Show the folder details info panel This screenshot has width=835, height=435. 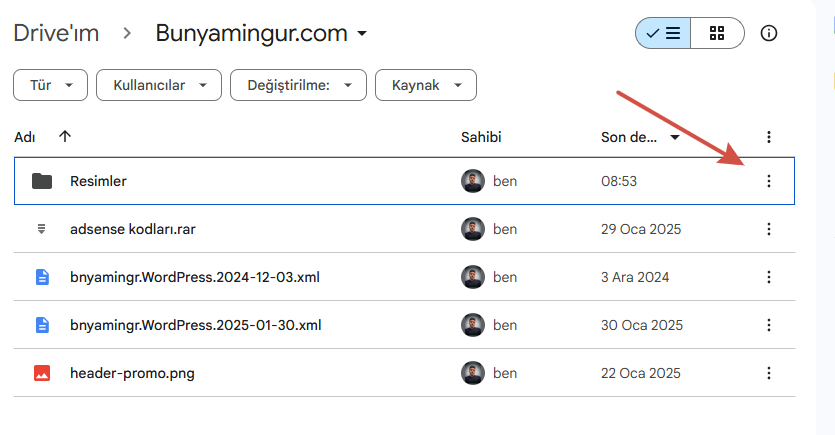768,33
